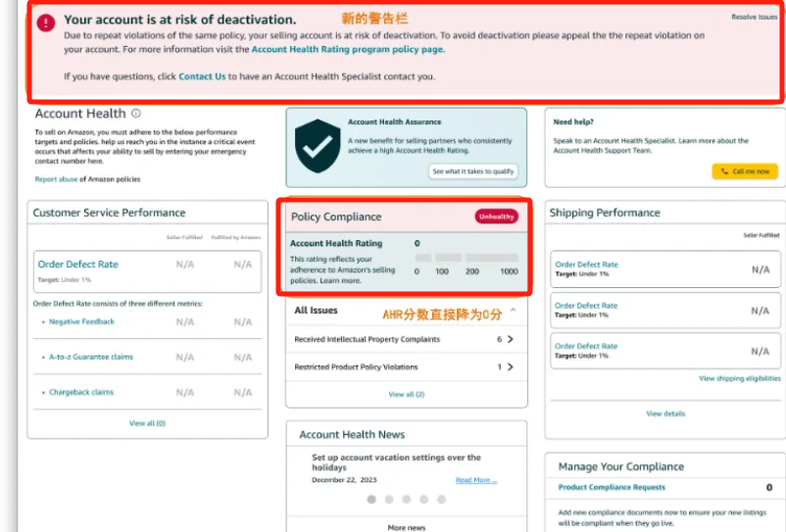Image resolution: width=786 pixels, height=532 pixels.
Task: Open Restricted Product Policy Violations chevron
Action: pos(511,366)
